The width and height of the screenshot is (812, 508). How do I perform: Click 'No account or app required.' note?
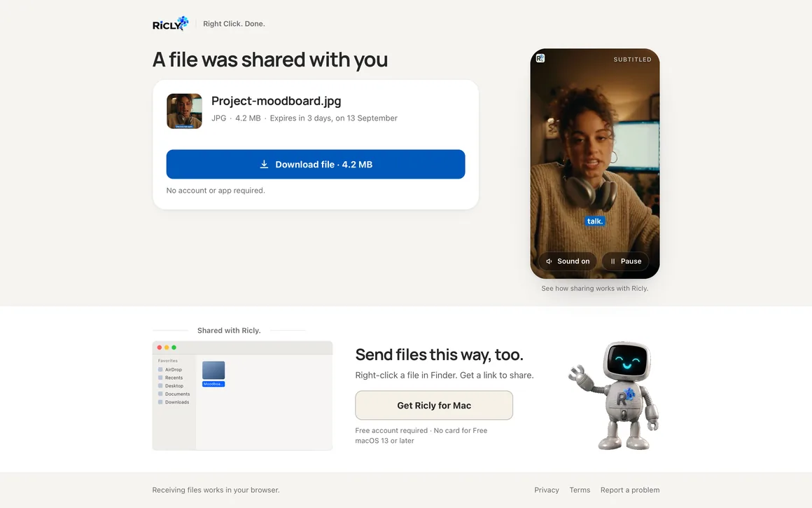click(216, 191)
